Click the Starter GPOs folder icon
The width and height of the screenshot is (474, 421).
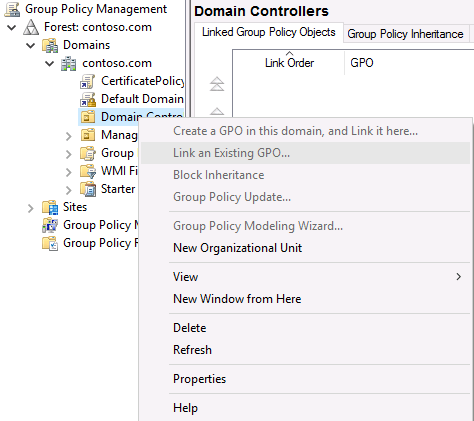88,189
